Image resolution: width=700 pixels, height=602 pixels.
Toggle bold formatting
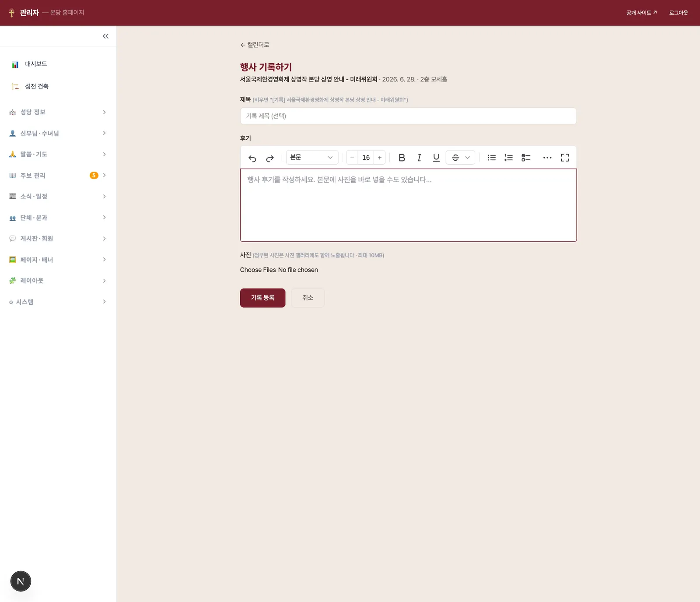402,158
